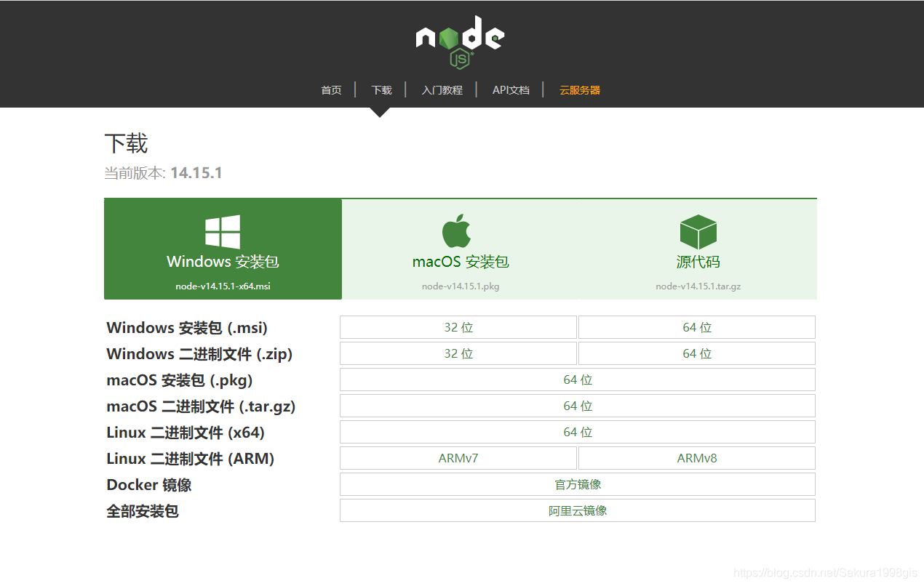Image resolution: width=924 pixels, height=586 pixels.
Task: Click node-v14.15.1.tar.gz filename text
Action: click(698, 286)
